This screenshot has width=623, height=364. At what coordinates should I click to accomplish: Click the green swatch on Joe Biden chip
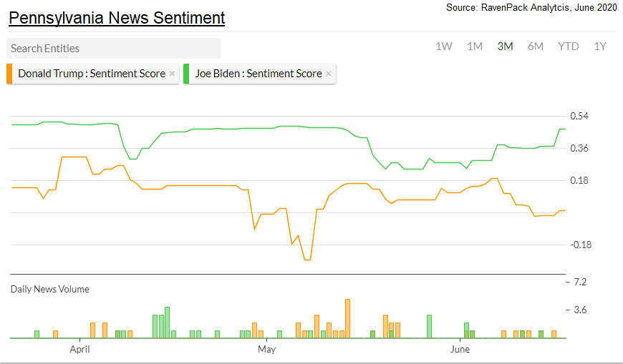(x=186, y=74)
